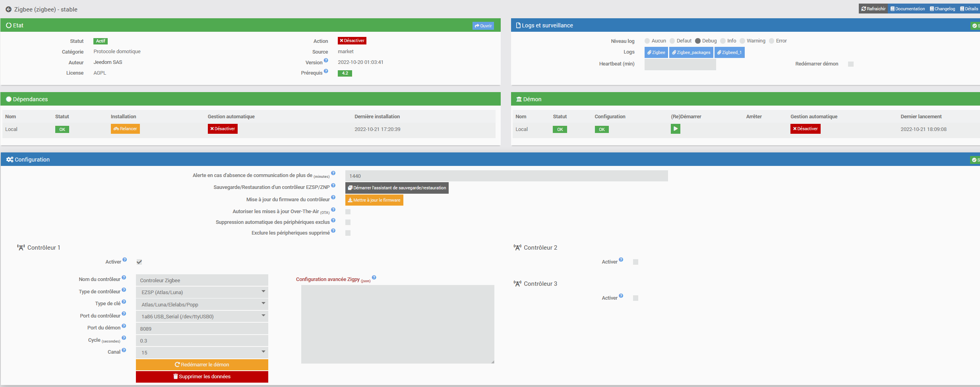Click help icon beside Contrôleur 1 Activer

(125, 260)
